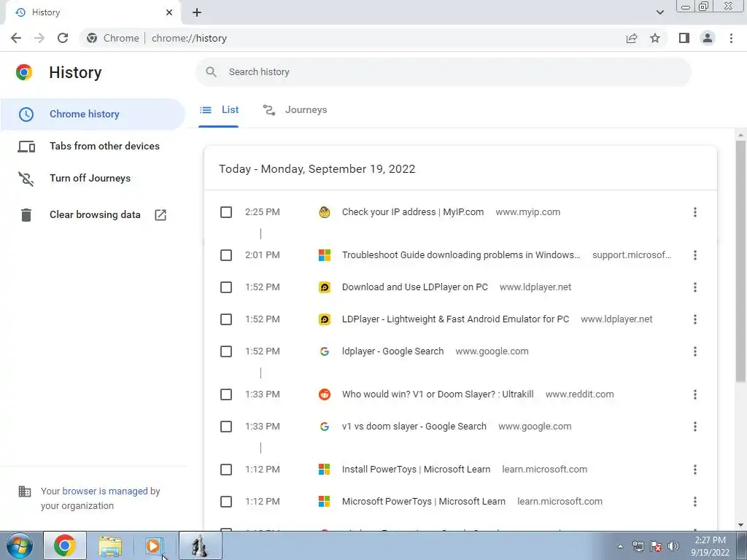Open Who would win V1 or Doom Slayer
Viewport: 747px width, 560px height.
(438, 394)
